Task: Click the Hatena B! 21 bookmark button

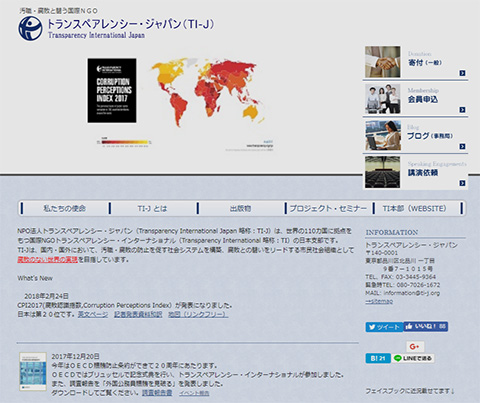Action: [378, 358]
